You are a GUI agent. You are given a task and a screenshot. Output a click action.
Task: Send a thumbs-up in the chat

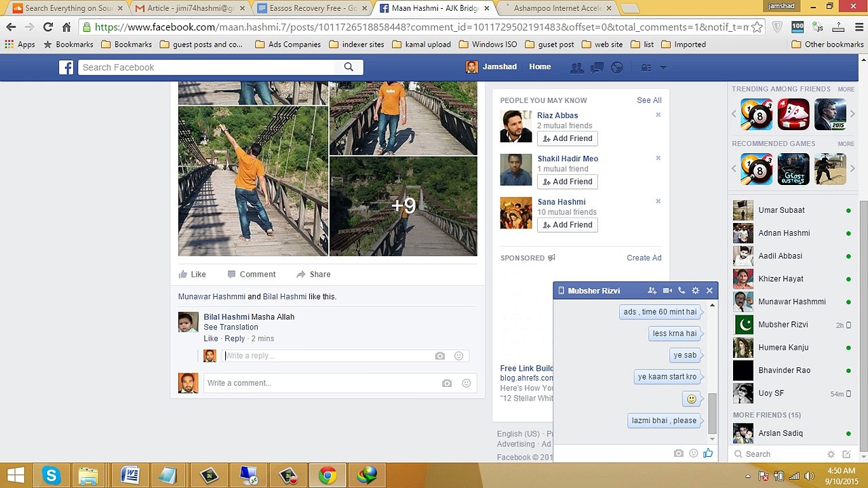(x=708, y=453)
